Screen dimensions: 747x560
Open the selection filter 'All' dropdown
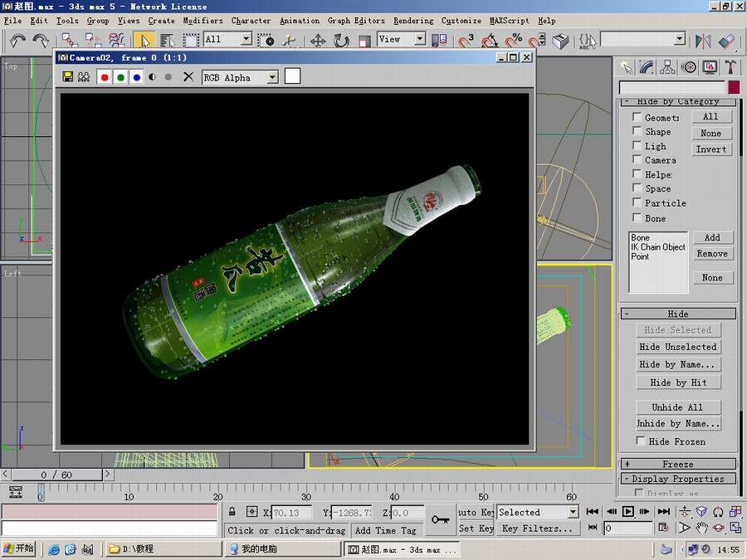coord(247,38)
